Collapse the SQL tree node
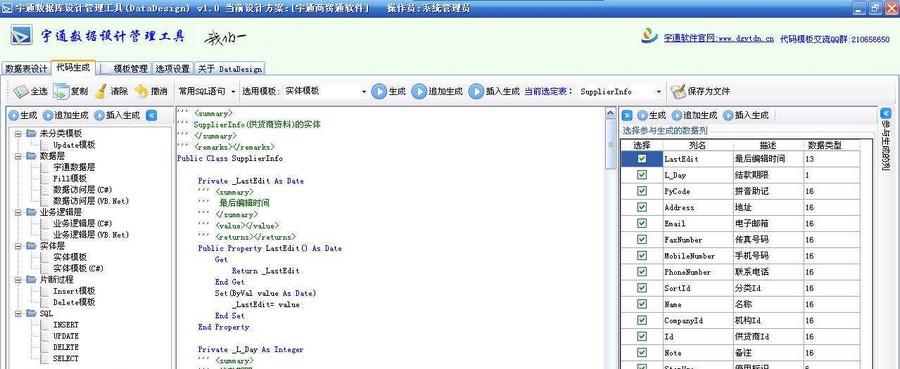 click(18, 314)
